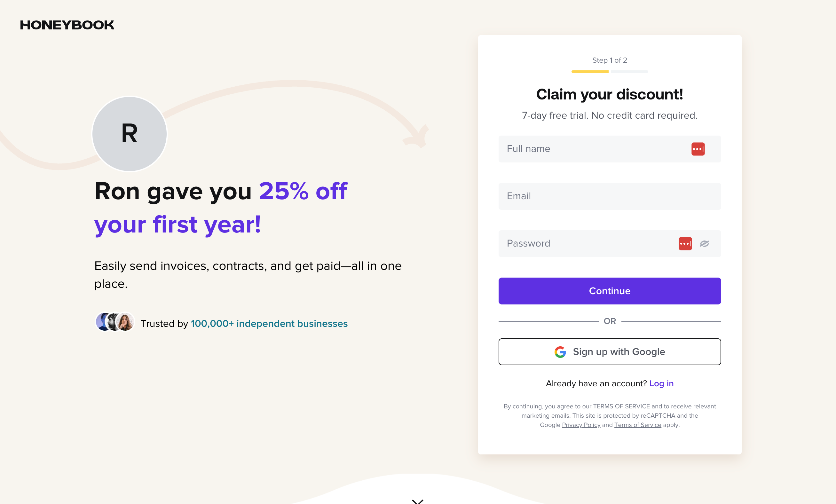Toggle password visibility eye icon

tap(704, 243)
